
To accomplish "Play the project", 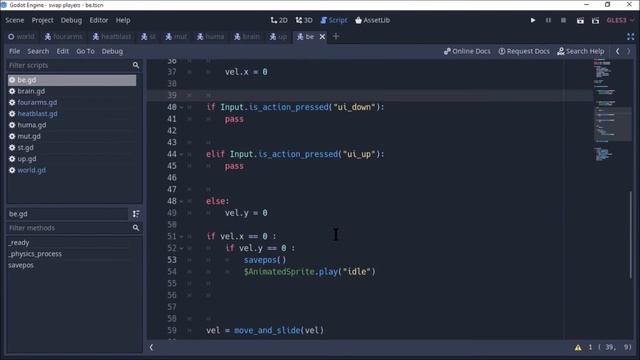I will (533, 20).
